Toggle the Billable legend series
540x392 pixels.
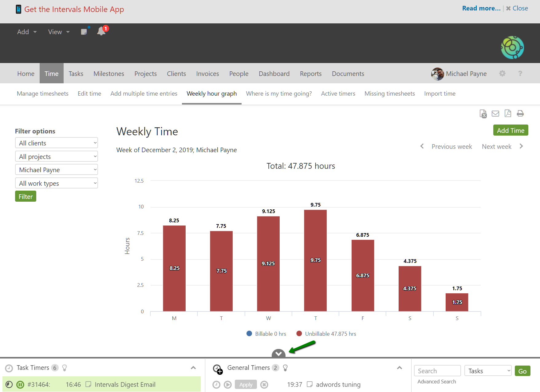tap(266, 334)
